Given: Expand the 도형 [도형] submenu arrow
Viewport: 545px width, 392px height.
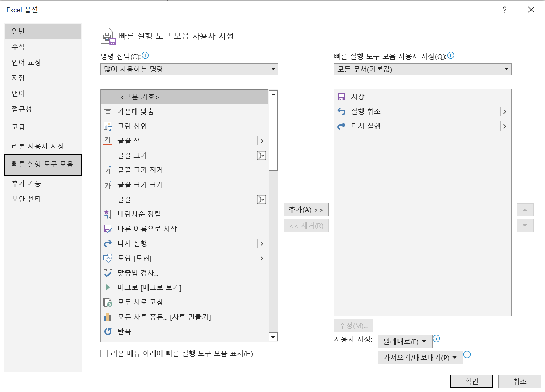Looking at the screenshot, I should [x=262, y=258].
